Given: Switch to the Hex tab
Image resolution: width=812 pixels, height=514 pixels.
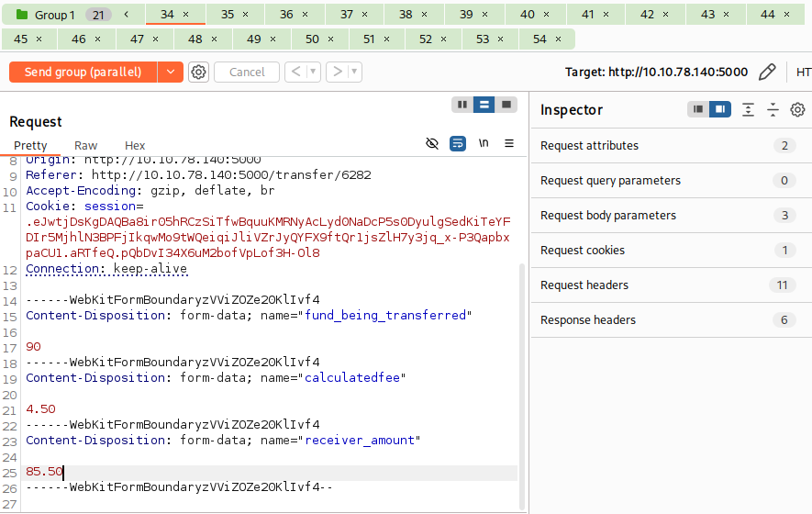Looking at the screenshot, I should click(135, 146).
